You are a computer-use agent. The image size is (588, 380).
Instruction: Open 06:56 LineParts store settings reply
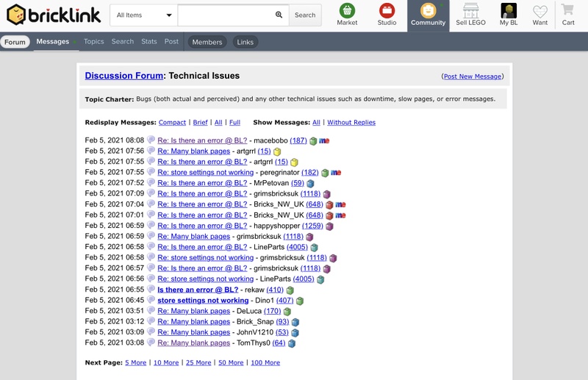(206, 279)
